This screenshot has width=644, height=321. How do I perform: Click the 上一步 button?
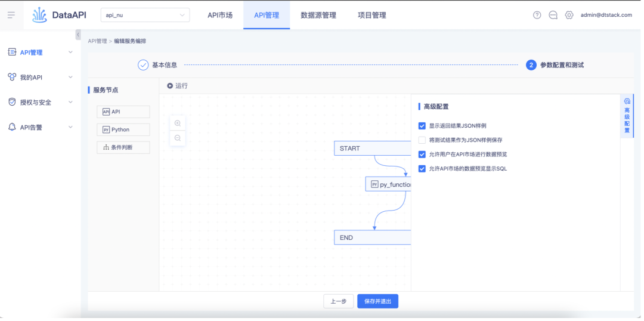[338, 301]
